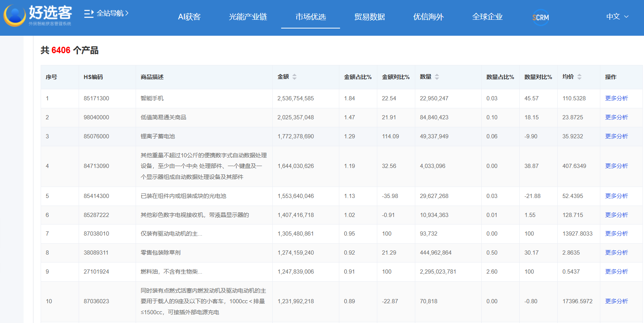The height and width of the screenshot is (323, 644).
Task: Expand the 全站导航 site navigation
Action: pos(112,13)
